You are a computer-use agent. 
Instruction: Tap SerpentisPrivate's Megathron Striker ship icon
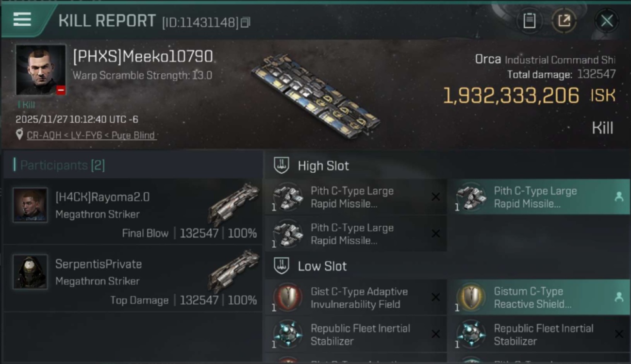coord(234,270)
